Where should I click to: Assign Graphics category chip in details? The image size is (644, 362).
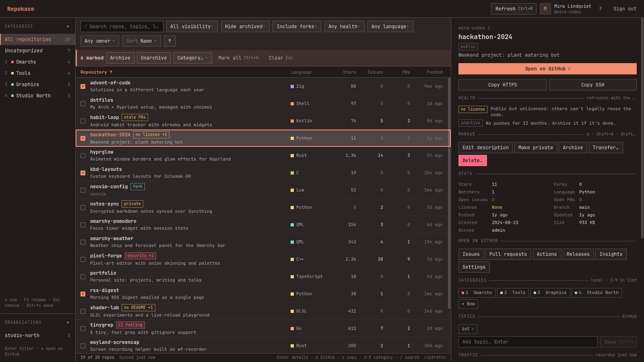tap(550, 293)
